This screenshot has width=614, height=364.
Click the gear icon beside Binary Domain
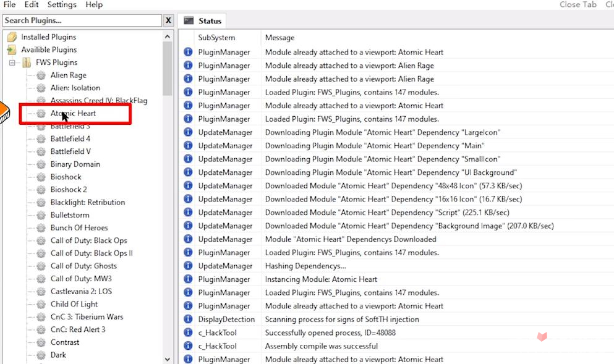point(41,164)
